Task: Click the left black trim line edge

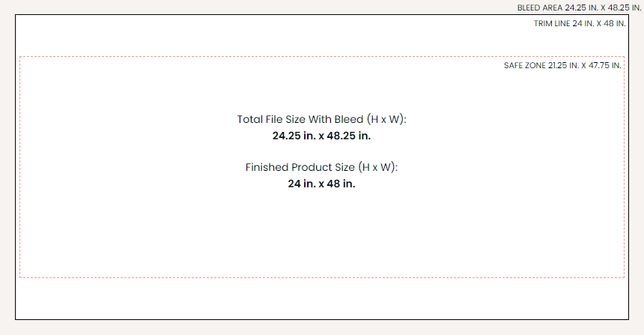Action: [16, 165]
